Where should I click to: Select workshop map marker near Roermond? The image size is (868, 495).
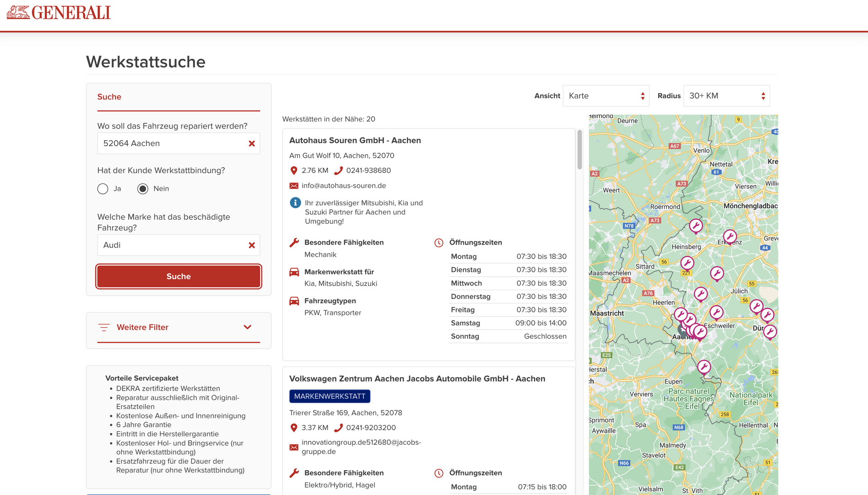pyautogui.click(x=696, y=226)
